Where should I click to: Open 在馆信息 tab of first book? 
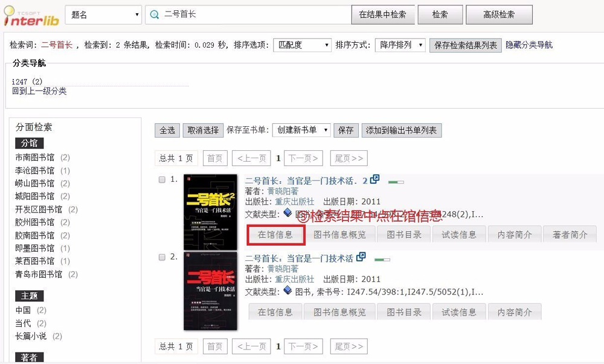click(275, 235)
